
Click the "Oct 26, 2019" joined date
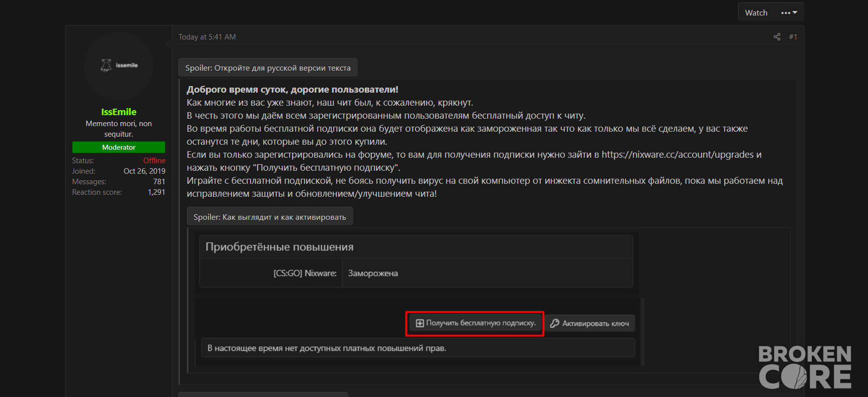click(144, 171)
